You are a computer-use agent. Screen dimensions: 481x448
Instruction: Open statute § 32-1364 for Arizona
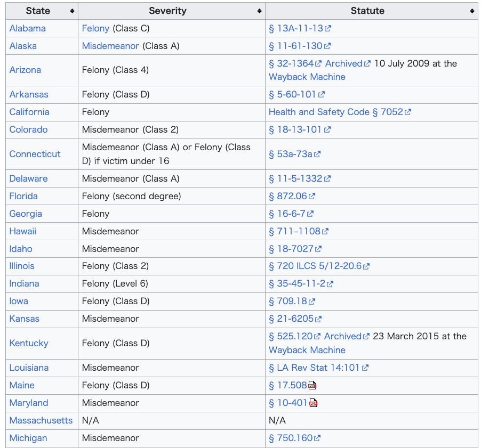[291, 64]
